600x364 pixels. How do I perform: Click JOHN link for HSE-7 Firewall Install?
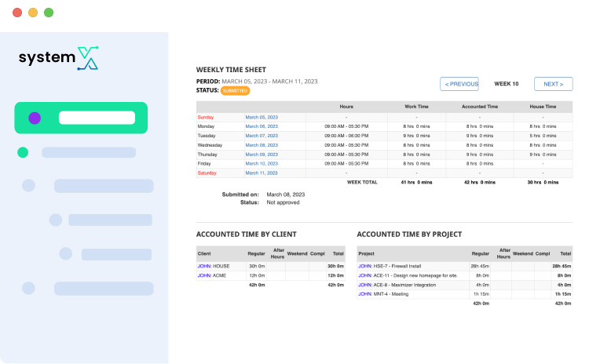coord(364,266)
